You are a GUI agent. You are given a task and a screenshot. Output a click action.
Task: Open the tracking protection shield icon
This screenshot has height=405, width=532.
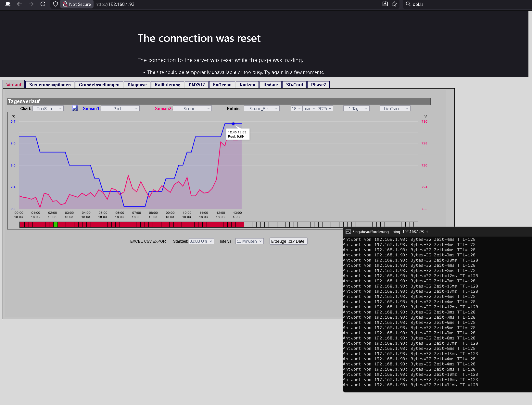click(56, 4)
